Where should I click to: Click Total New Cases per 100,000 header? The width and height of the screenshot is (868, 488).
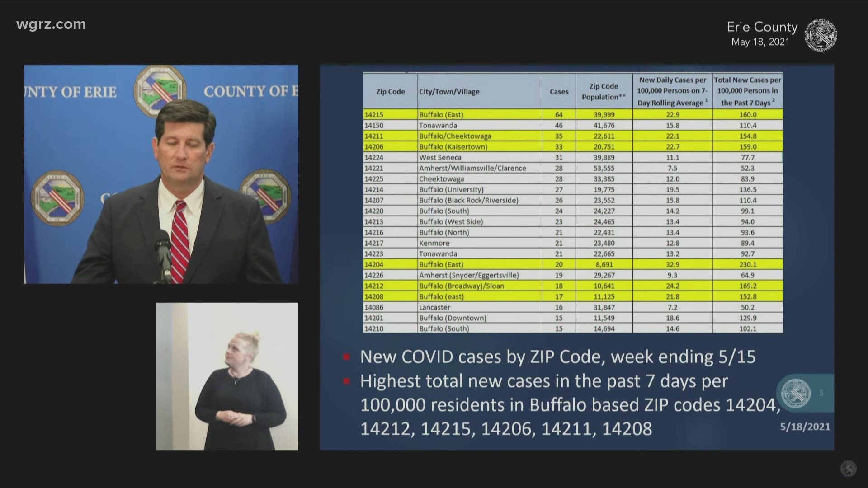coord(748,92)
